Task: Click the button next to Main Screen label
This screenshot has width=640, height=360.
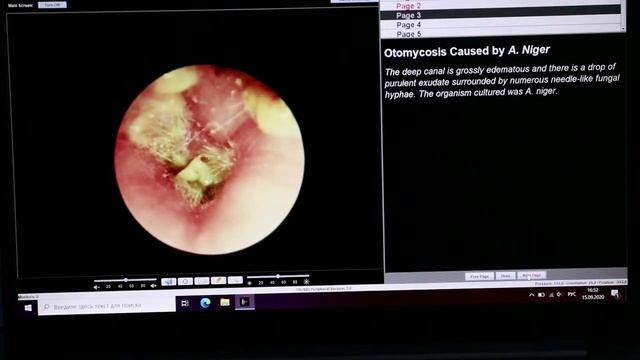Action: pos(52,5)
